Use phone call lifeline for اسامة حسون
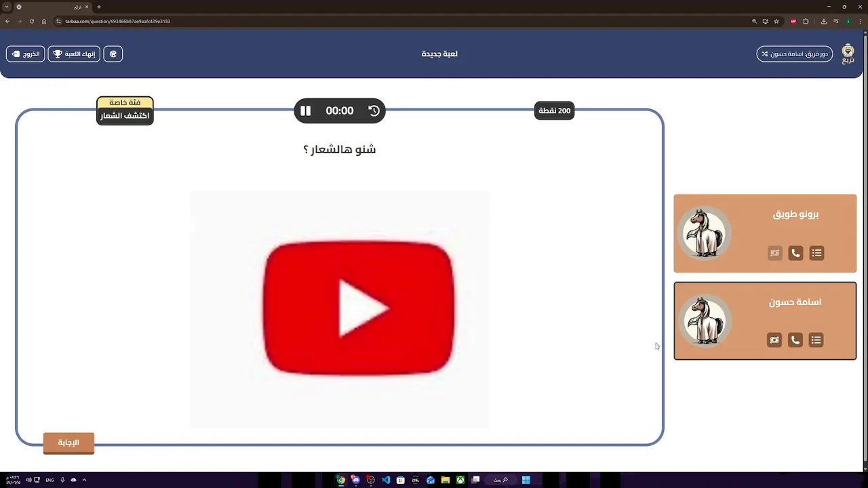 [x=795, y=340]
